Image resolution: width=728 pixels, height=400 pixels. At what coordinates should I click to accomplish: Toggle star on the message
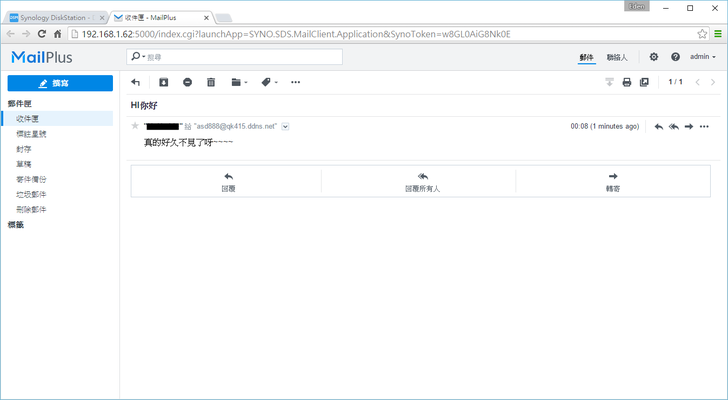click(135, 126)
